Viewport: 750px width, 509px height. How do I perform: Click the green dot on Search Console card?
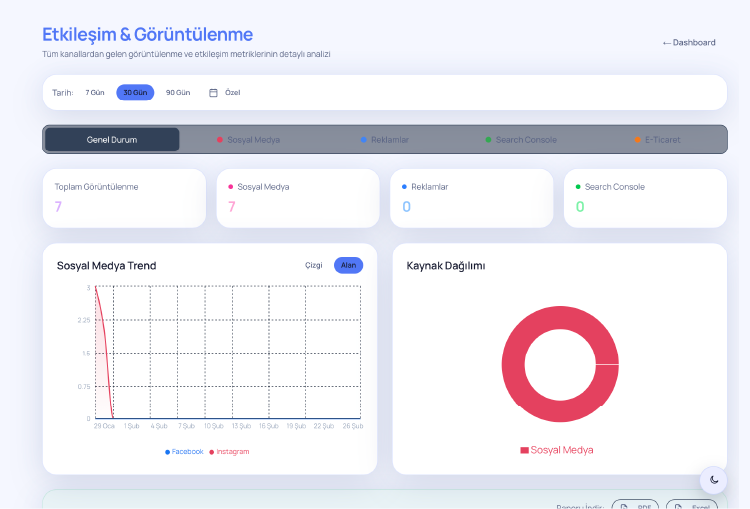pos(578,187)
